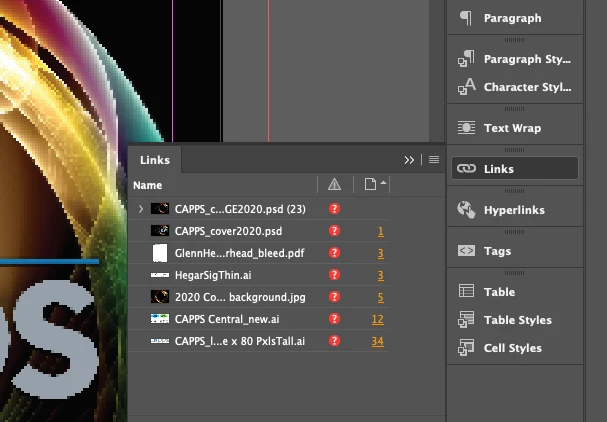This screenshot has height=422, width=607.
Task: Click missing icon for 2020 Co... background.jpg
Action: [334, 297]
